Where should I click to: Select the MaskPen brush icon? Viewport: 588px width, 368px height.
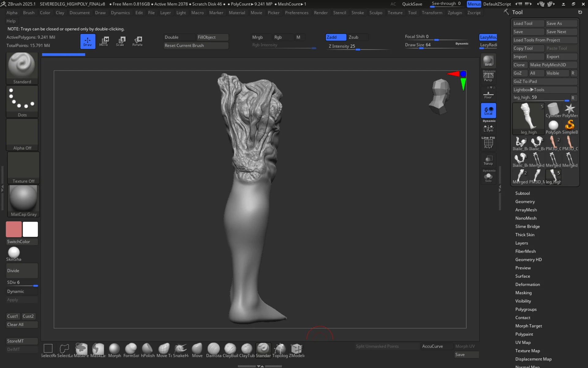[81, 350]
